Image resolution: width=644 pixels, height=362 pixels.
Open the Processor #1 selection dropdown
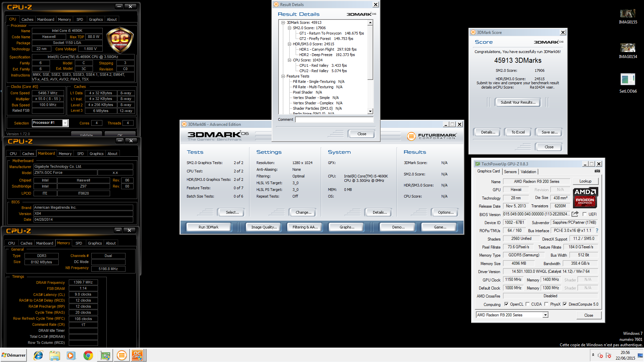[x=65, y=123]
